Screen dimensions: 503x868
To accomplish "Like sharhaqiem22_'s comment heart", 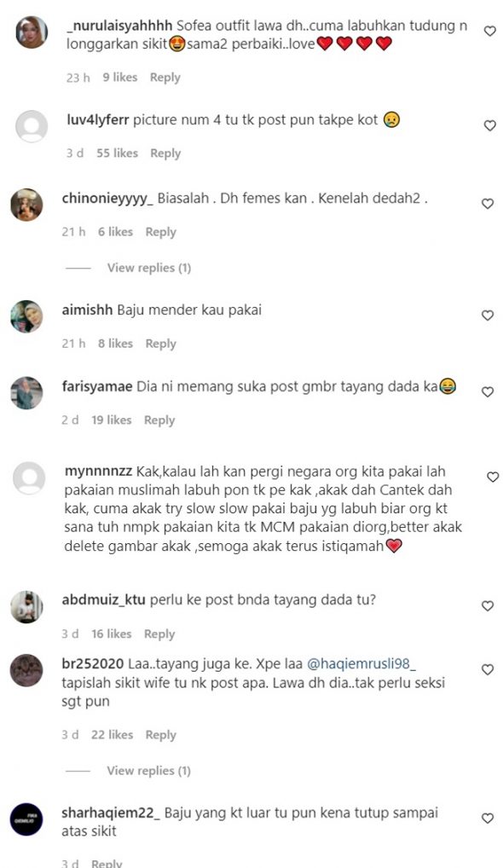I will point(488,819).
